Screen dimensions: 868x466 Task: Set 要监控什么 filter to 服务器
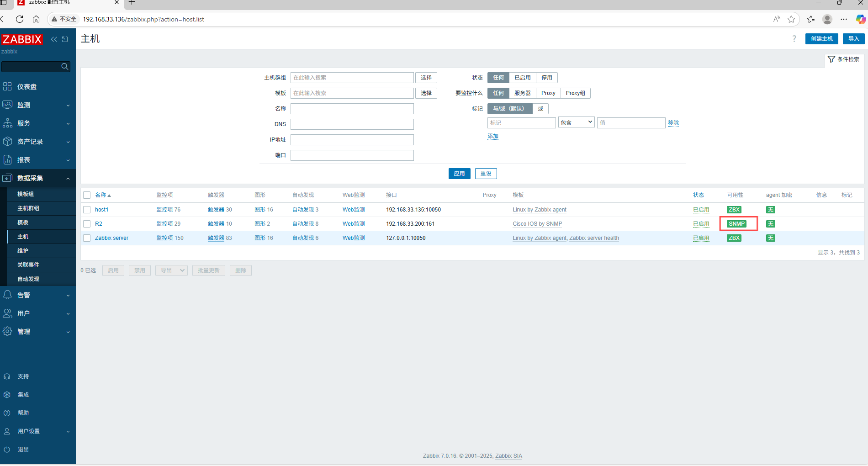[x=523, y=93]
